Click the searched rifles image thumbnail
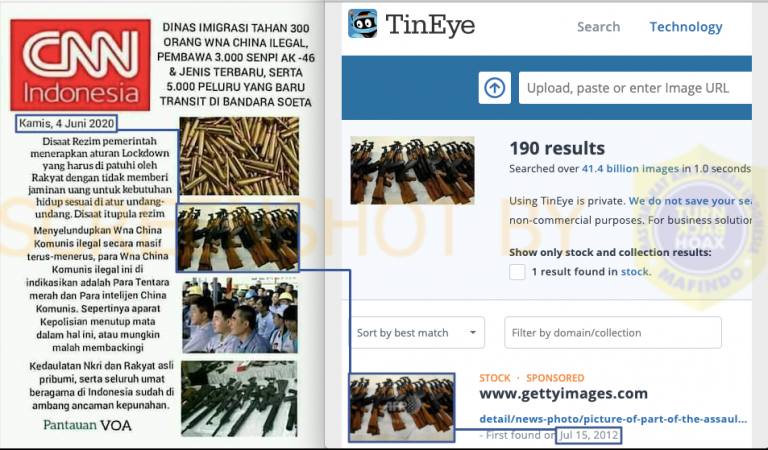The width and height of the screenshot is (768, 450). point(412,170)
